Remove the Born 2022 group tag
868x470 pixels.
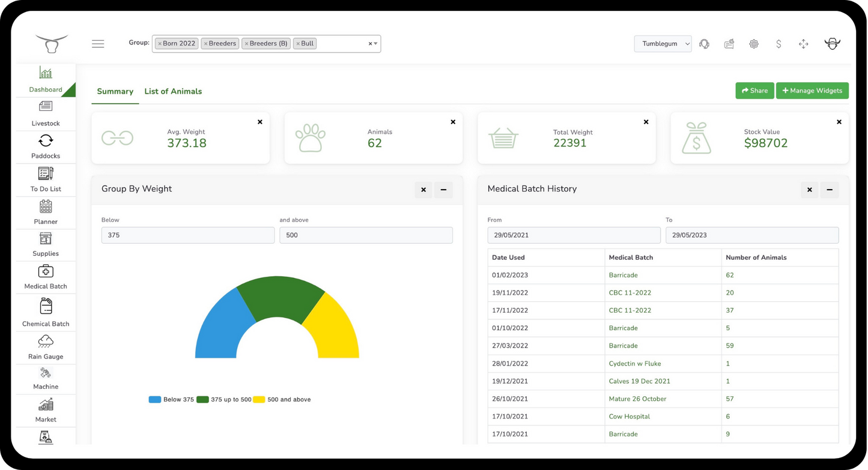tap(160, 44)
